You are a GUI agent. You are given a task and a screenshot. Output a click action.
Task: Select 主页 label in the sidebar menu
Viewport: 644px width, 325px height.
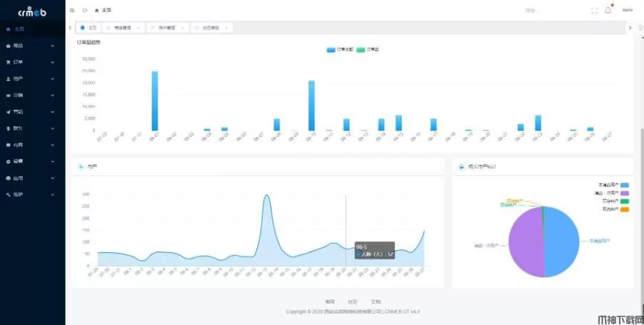pos(19,29)
